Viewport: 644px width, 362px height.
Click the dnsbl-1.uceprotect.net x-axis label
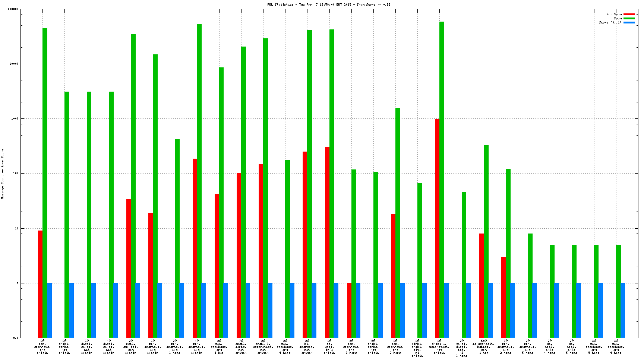(439, 347)
